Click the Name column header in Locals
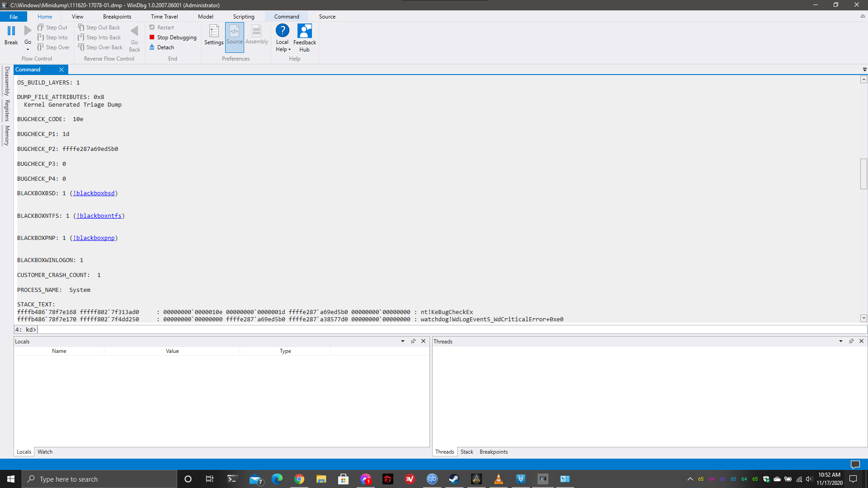Image resolution: width=868 pixels, height=488 pixels. pyautogui.click(x=59, y=351)
